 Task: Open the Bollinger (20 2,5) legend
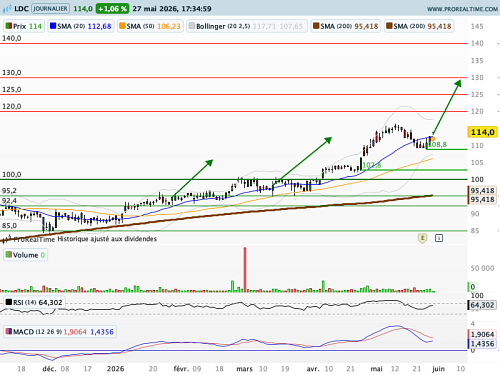point(246,26)
